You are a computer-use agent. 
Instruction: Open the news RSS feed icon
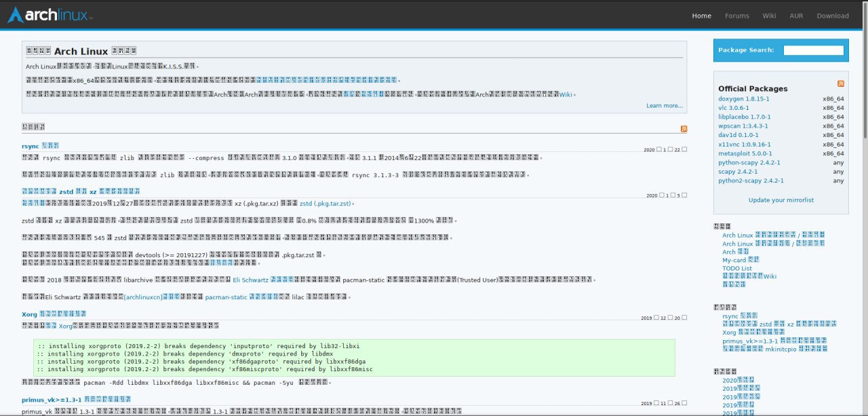coord(684,129)
